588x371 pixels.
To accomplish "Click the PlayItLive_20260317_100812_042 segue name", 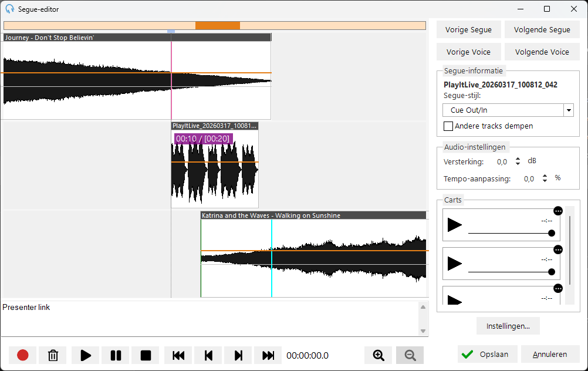I will point(500,85).
